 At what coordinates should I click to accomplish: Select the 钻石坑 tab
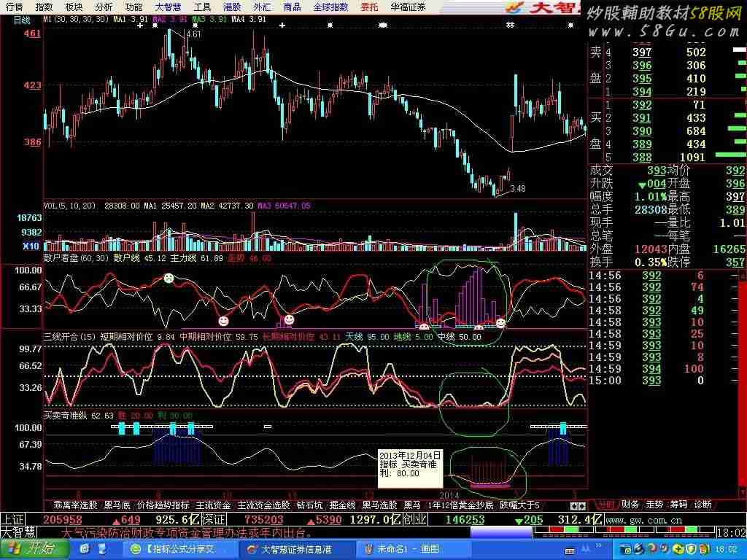pos(309,505)
